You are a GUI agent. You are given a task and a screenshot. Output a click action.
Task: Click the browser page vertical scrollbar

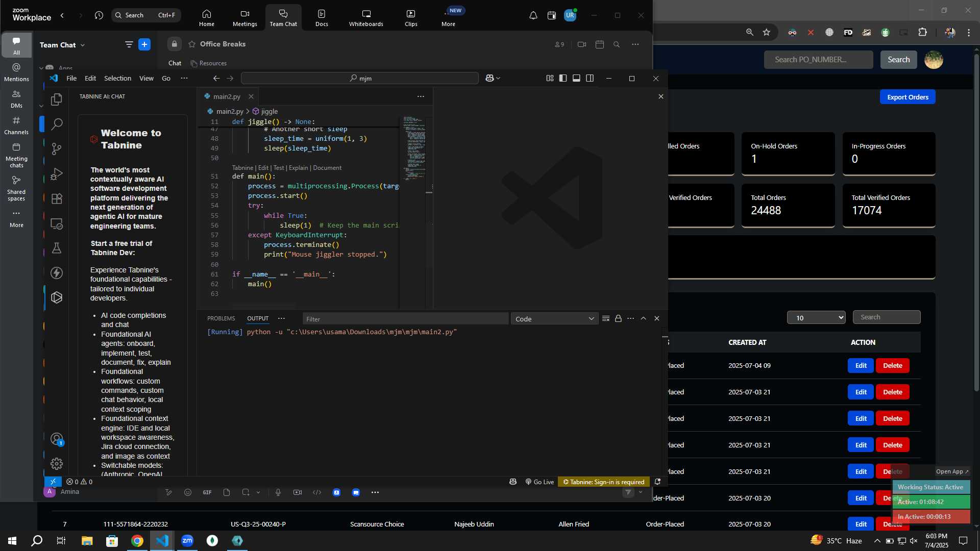(976, 222)
